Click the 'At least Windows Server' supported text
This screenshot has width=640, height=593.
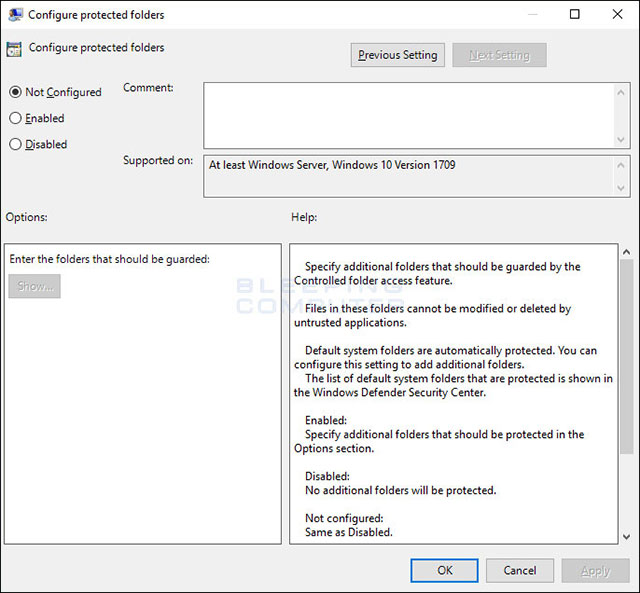click(x=332, y=165)
